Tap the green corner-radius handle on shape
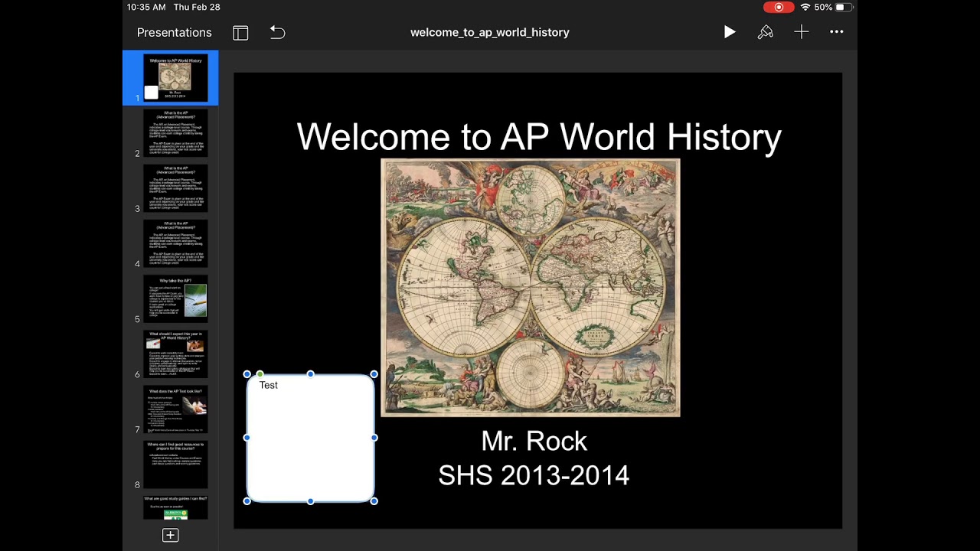The height and width of the screenshot is (551, 980). coord(260,374)
